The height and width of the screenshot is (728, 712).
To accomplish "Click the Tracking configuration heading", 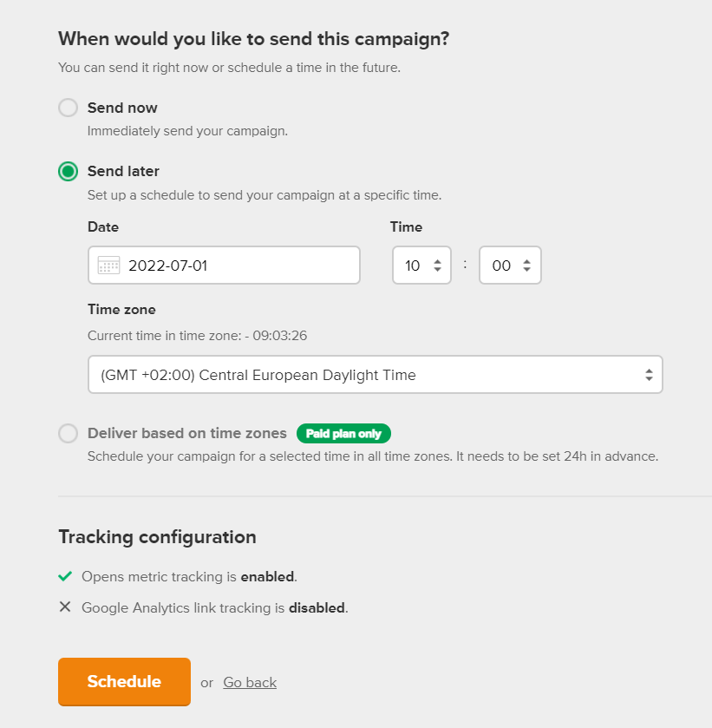I will click(157, 537).
